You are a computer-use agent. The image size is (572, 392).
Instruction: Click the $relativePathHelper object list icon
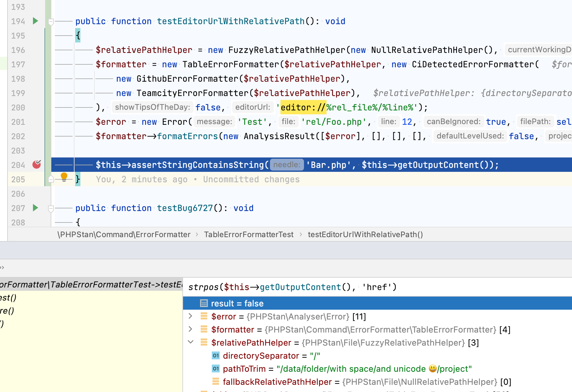click(x=204, y=342)
